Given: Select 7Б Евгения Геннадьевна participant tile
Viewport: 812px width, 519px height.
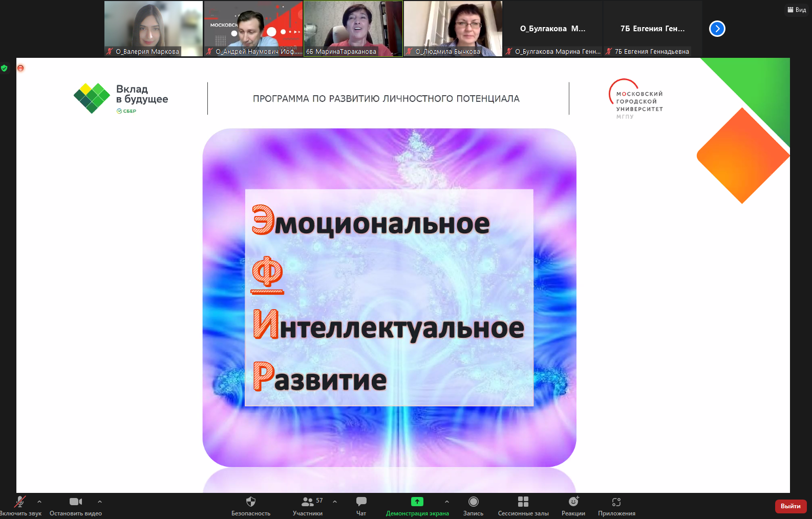Looking at the screenshot, I should pos(653,29).
